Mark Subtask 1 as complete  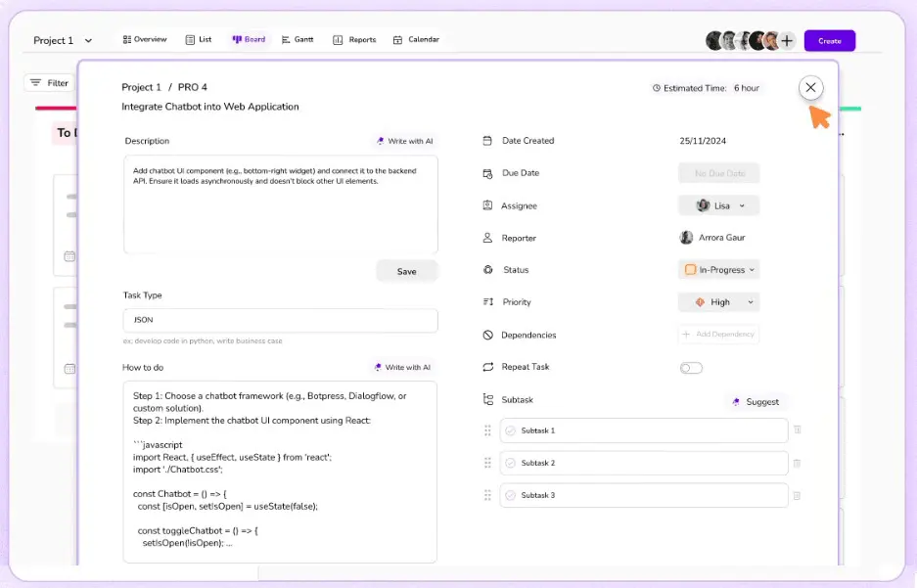(510, 430)
